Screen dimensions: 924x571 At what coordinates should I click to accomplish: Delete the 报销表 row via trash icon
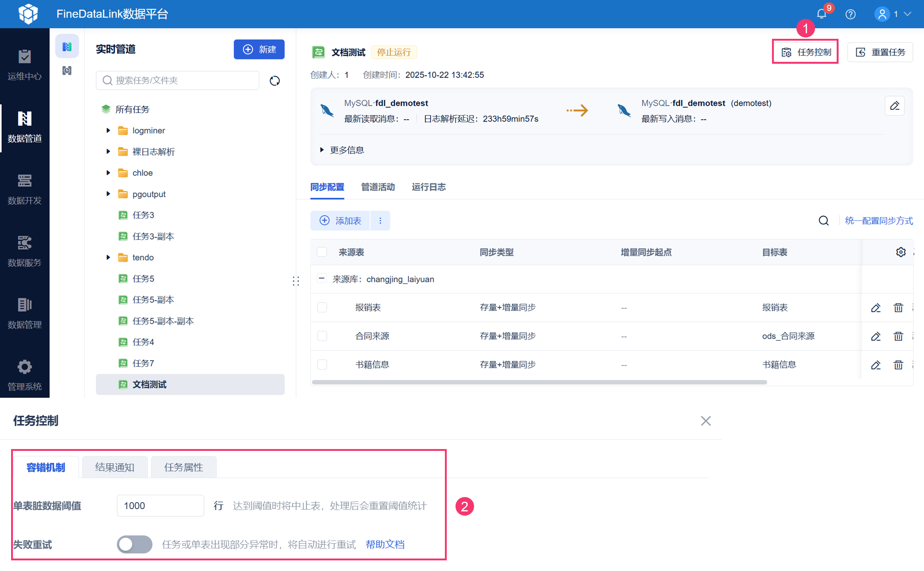tap(898, 308)
